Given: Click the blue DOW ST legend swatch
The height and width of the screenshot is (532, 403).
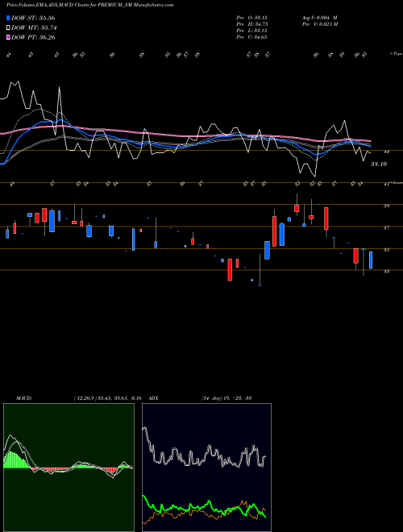Looking at the screenshot, I should (8, 18).
